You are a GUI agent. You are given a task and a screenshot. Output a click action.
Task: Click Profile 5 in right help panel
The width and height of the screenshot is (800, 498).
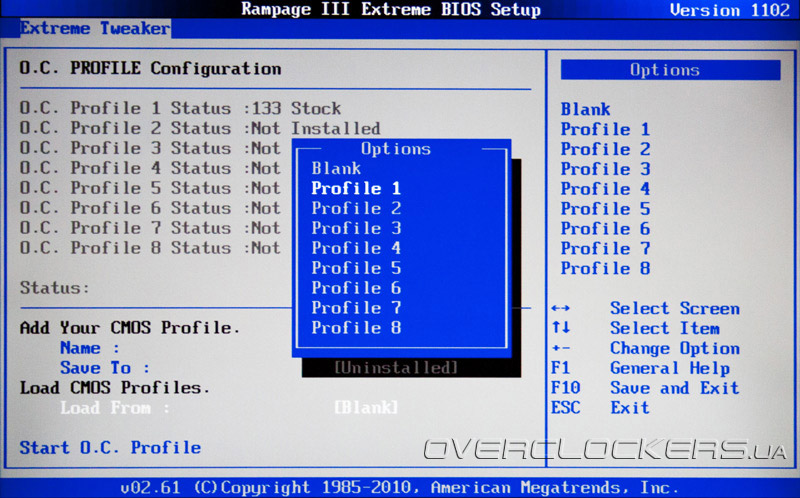click(x=605, y=209)
